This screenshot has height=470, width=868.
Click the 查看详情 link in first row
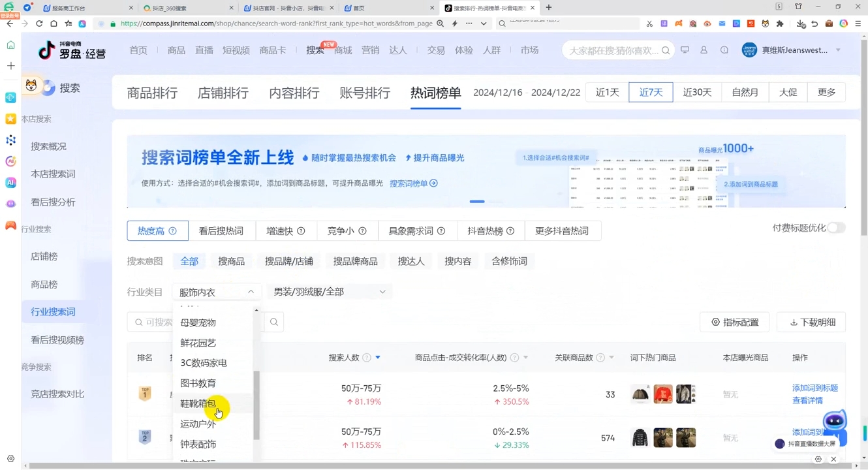coord(809,400)
